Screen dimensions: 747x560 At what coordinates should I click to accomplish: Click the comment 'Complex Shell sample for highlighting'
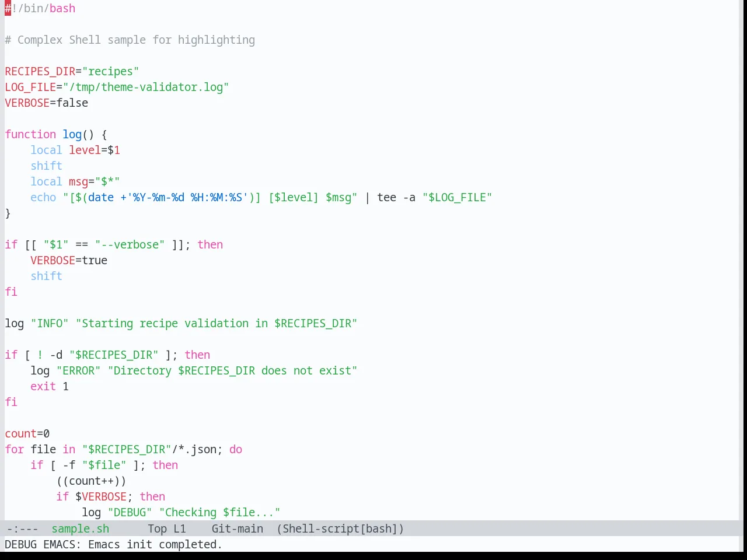click(136, 40)
